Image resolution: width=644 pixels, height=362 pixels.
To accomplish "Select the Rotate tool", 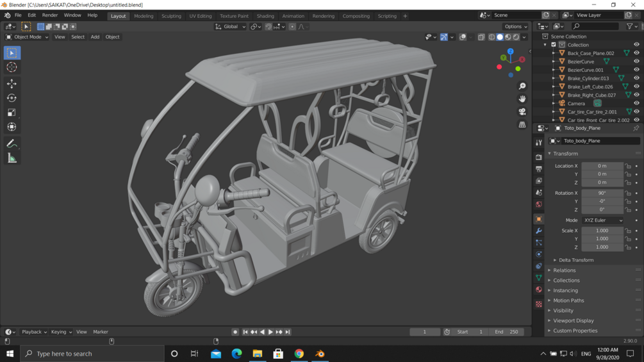I will (x=12, y=98).
